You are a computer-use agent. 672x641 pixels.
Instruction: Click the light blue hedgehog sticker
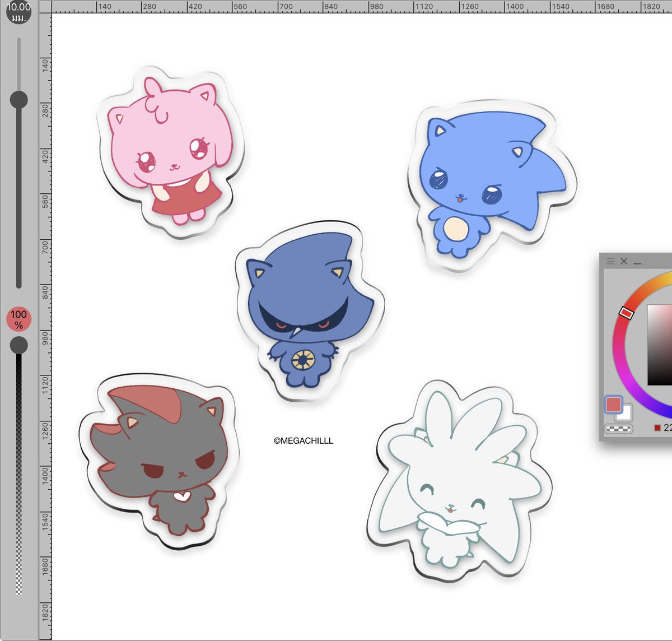(x=492, y=185)
